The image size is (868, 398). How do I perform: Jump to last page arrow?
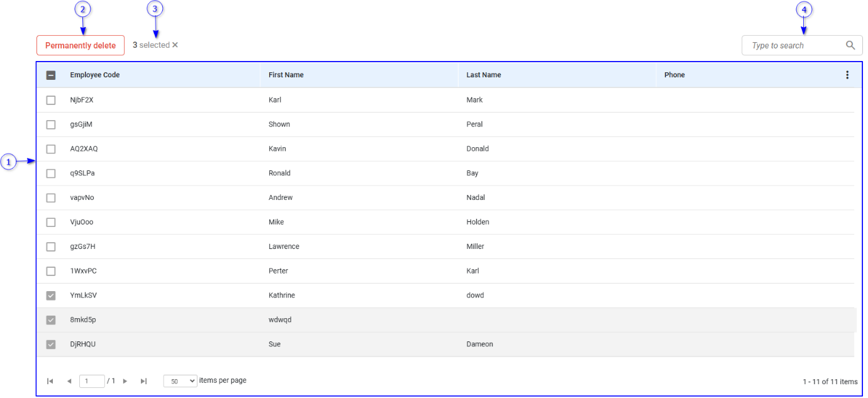pos(143,381)
